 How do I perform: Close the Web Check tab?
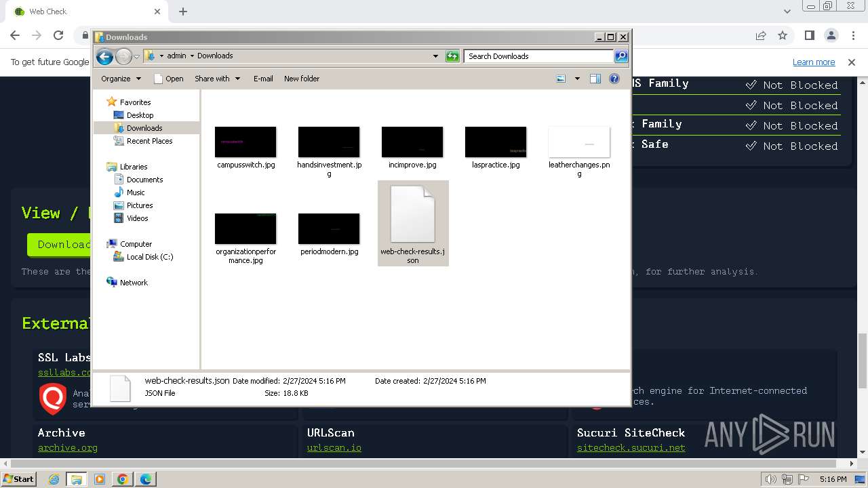pyautogui.click(x=157, y=12)
